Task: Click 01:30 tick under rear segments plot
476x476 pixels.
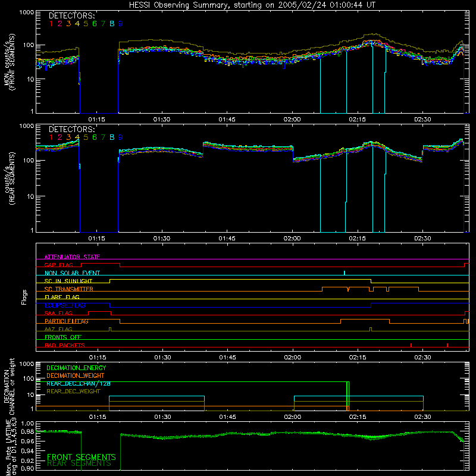Action: click(x=162, y=239)
